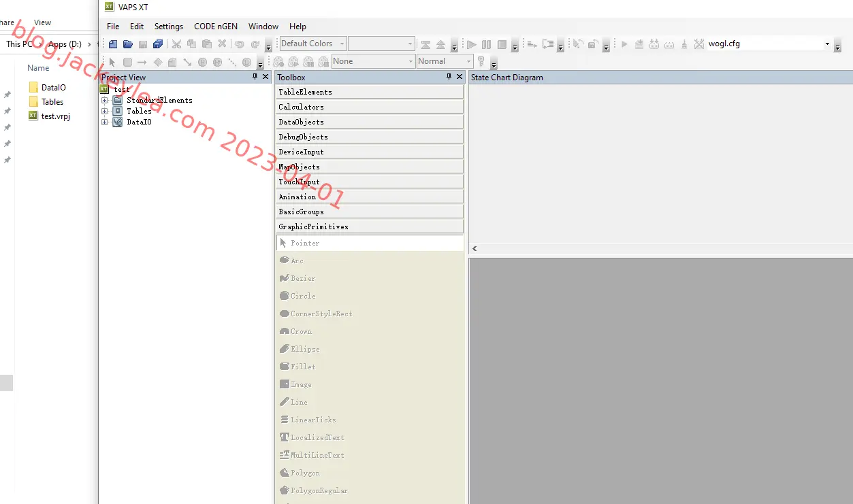The width and height of the screenshot is (853, 504).
Task: Pin the Project View panel
Action: point(255,77)
